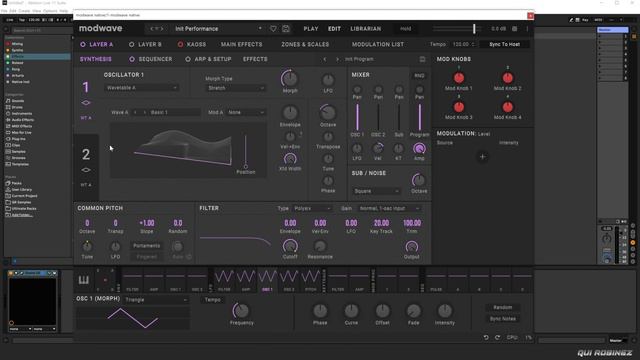Image resolution: width=640 pixels, height=360 pixels.
Task: Switch to PLAY page
Action: pyautogui.click(x=311, y=29)
